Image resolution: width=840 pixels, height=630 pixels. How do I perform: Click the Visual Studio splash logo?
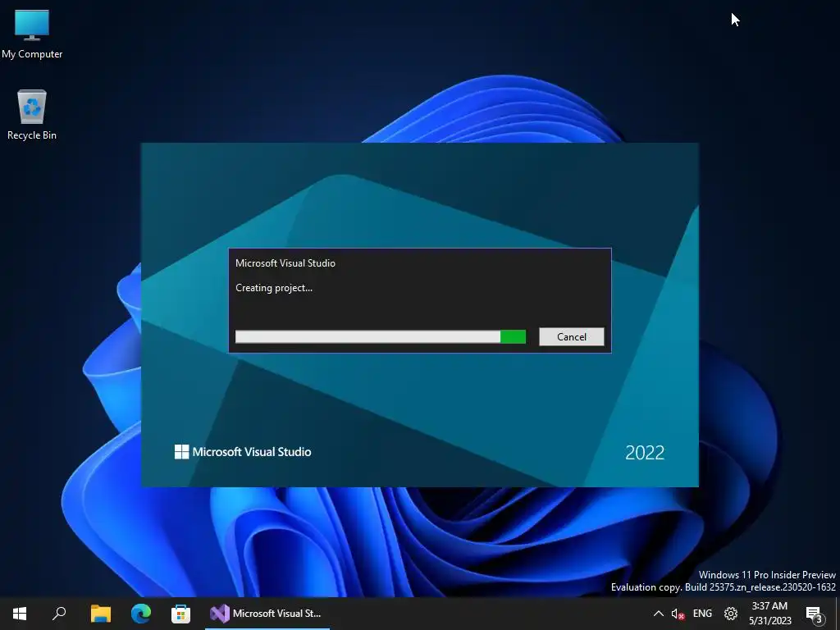tap(243, 452)
